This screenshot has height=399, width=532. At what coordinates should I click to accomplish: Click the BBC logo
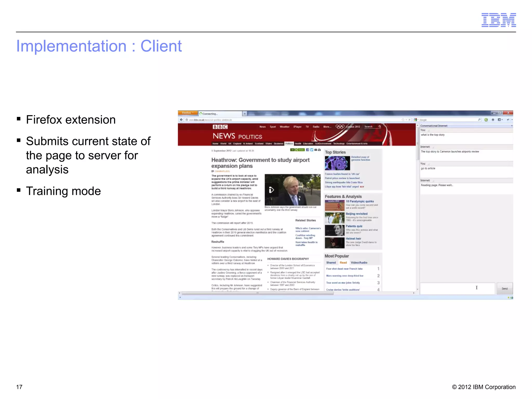pyautogui.click(x=220, y=127)
